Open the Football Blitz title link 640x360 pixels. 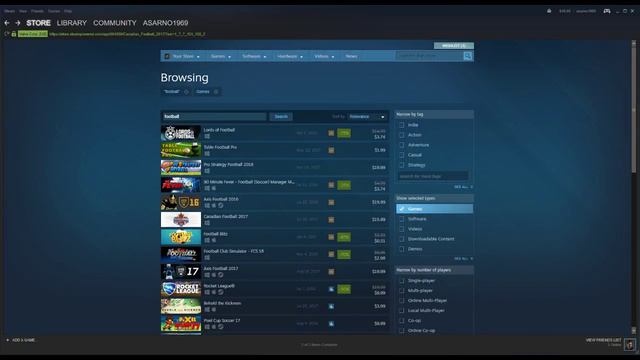[x=216, y=234]
